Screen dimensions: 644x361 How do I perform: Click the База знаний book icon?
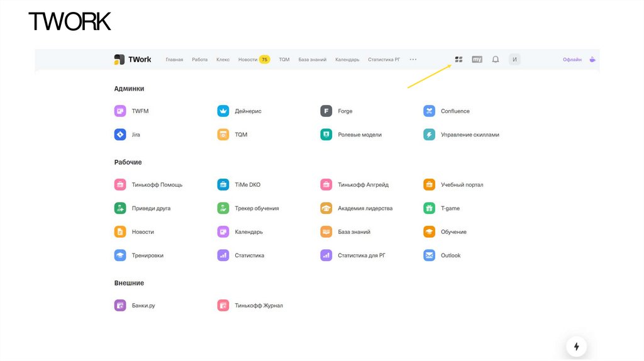pyautogui.click(x=326, y=231)
